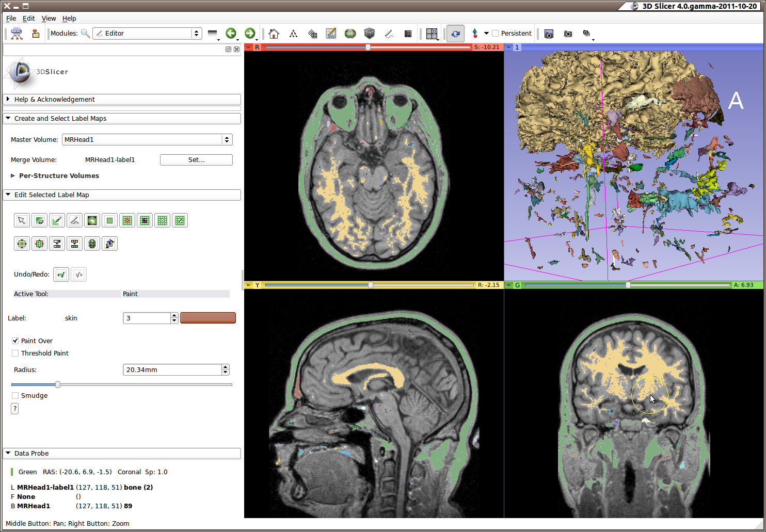Open the View menu

(x=49, y=19)
